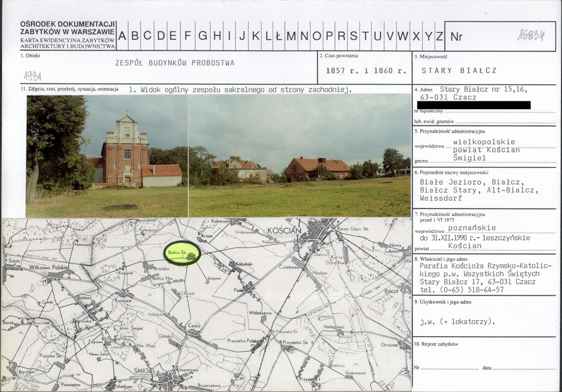Click the 'lub. ewid. gruntów' field line
The height and width of the screenshot is (392, 562).
pos(485,121)
